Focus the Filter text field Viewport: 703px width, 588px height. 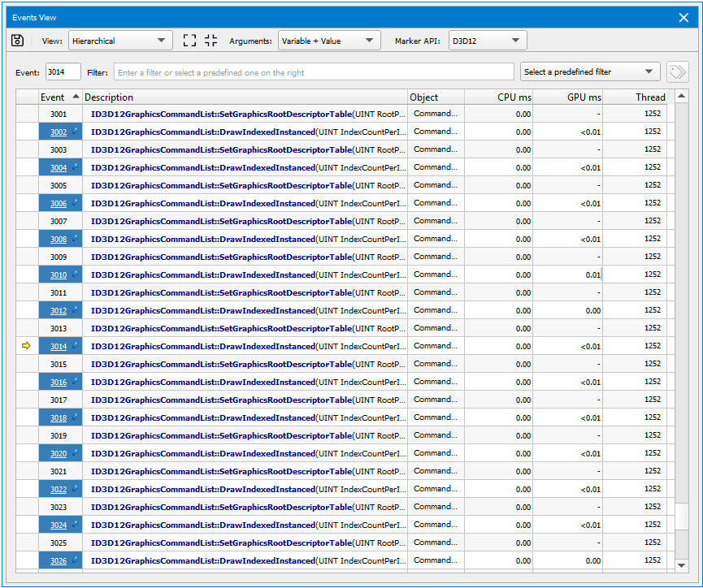point(313,72)
